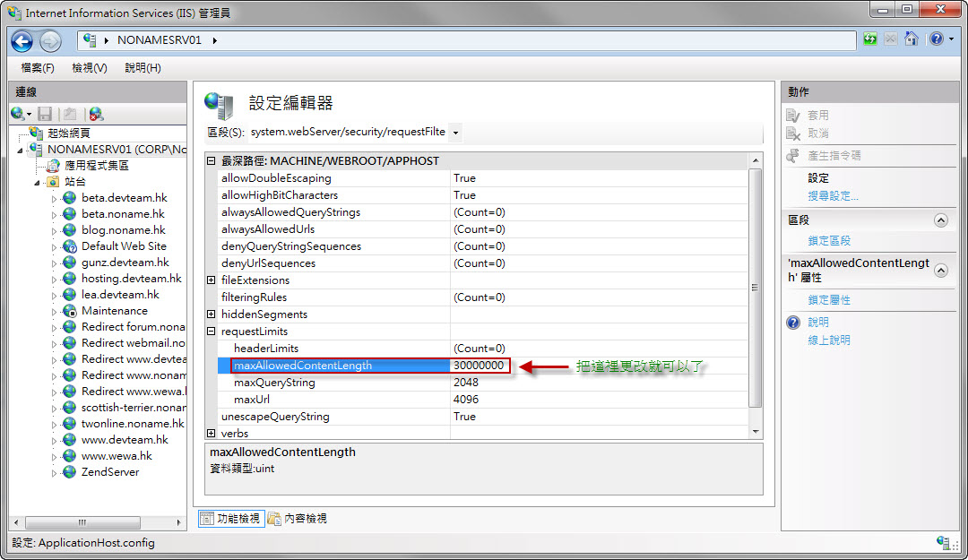Select the allowDoubleEscaping property row

pyautogui.click(x=483, y=178)
